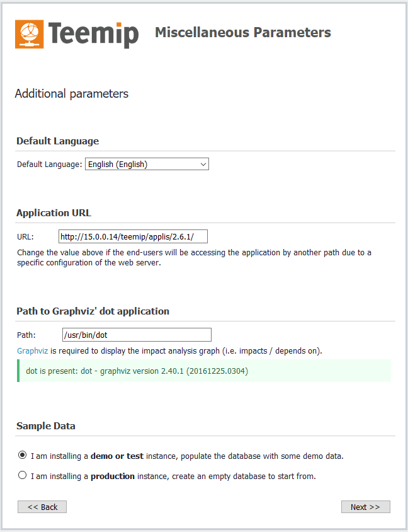Choose the production instance radio button

point(23,476)
